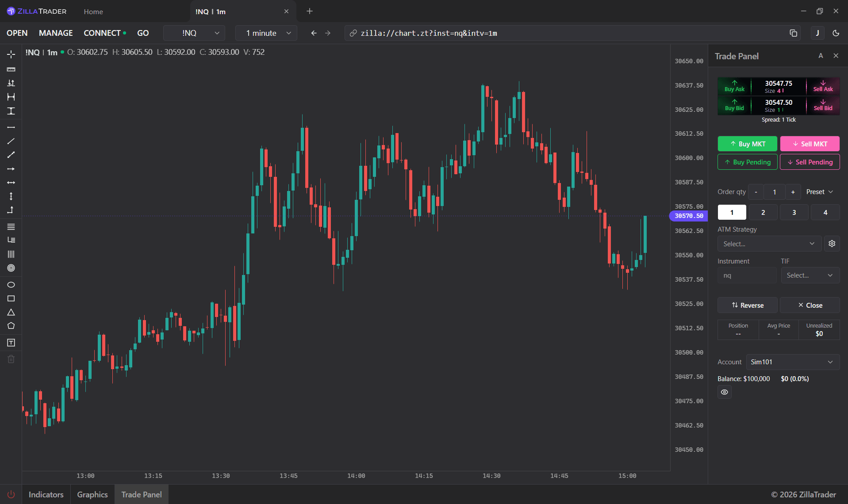Click the Buy Pending button
Screen dimensions: 848x504
pyautogui.click(x=748, y=162)
